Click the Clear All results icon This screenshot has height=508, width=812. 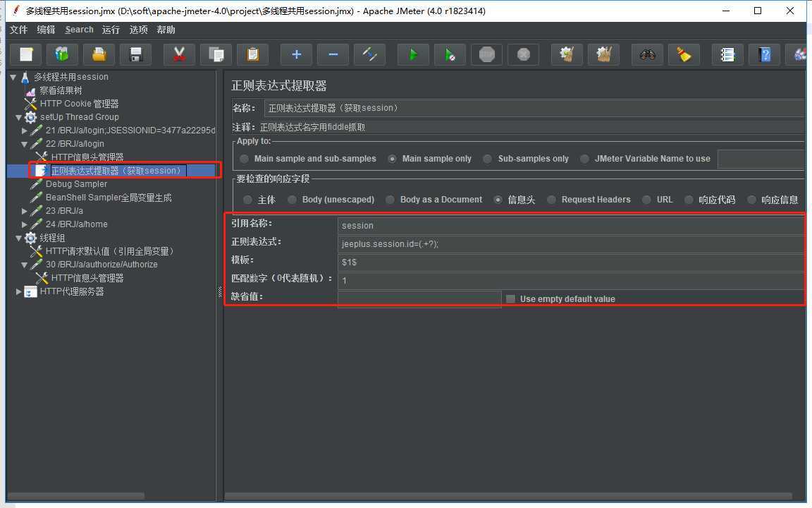(x=604, y=54)
